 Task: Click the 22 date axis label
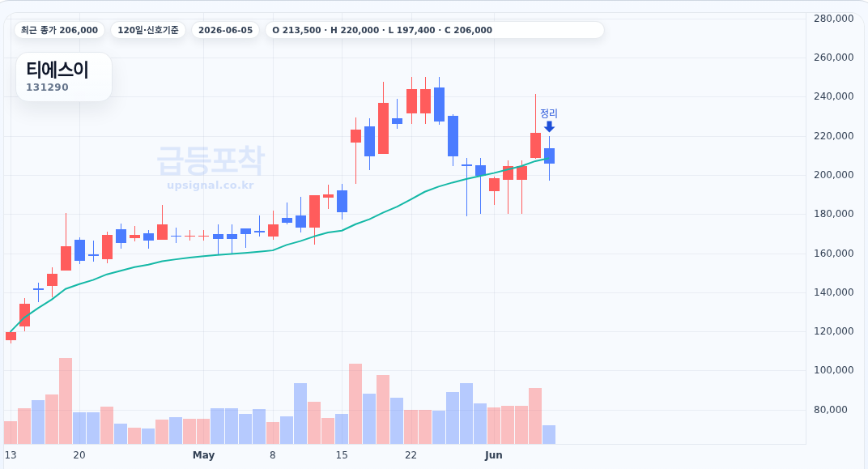[x=411, y=455]
